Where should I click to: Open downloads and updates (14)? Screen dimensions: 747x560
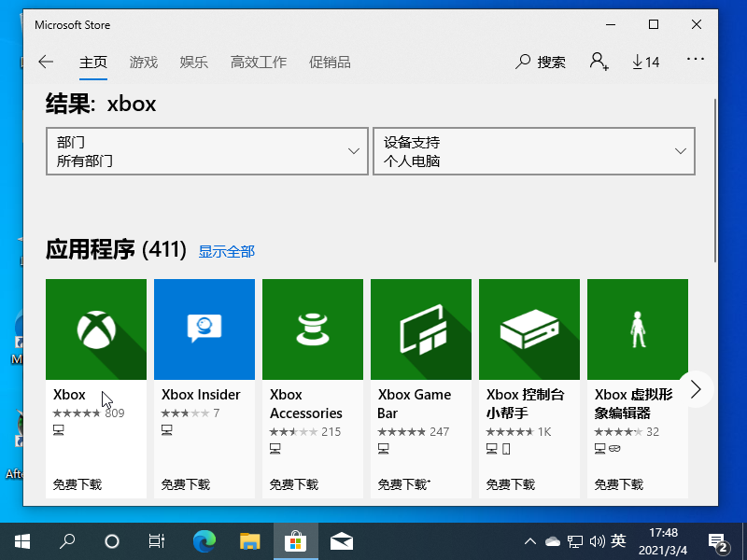tap(645, 62)
